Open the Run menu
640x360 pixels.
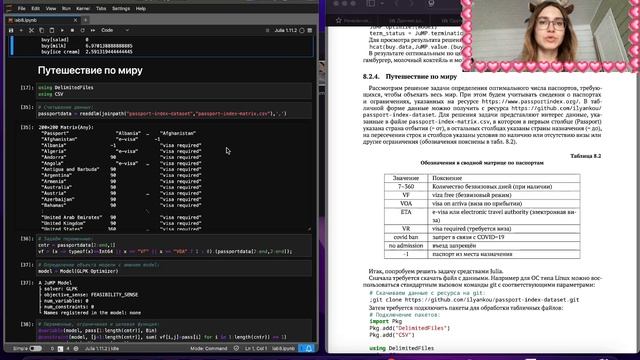66,9
